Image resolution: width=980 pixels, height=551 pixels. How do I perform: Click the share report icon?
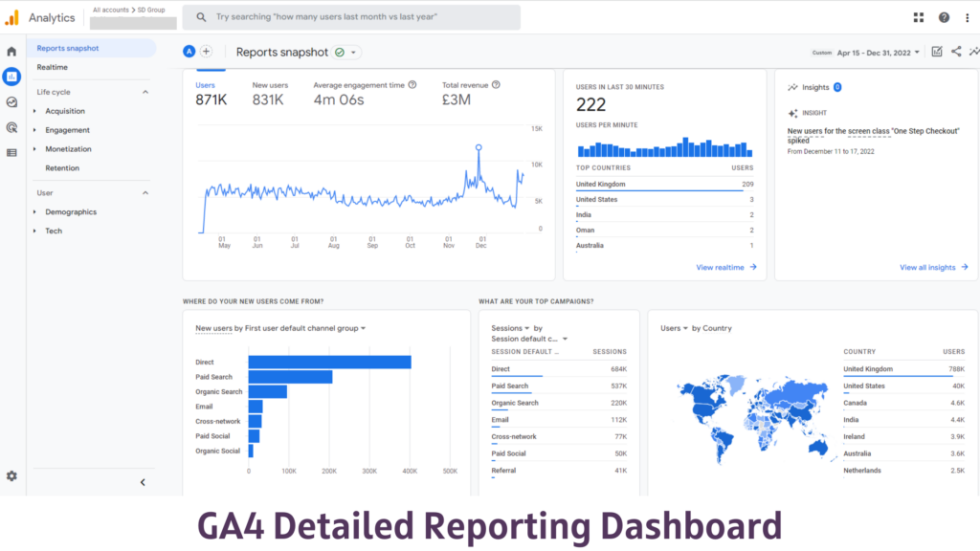point(956,52)
